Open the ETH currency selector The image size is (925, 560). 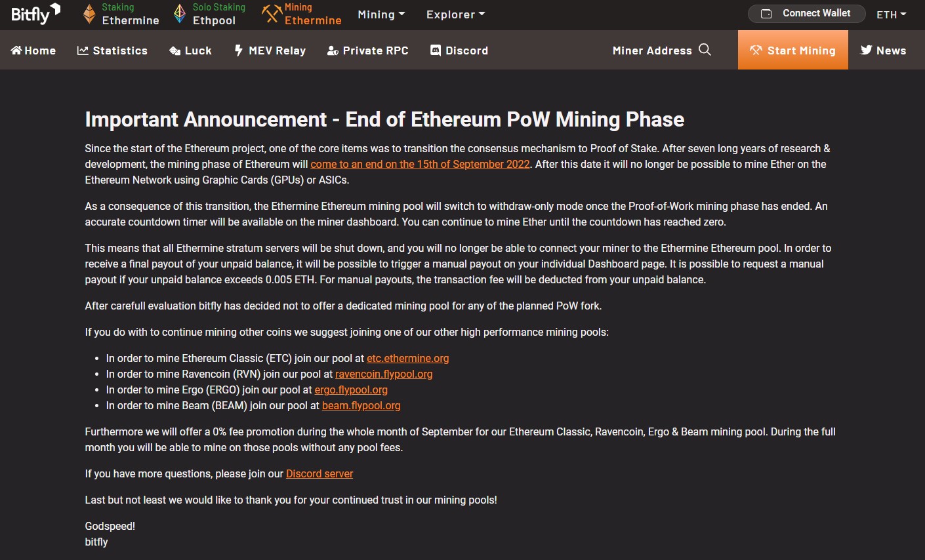pyautogui.click(x=891, y=14)
